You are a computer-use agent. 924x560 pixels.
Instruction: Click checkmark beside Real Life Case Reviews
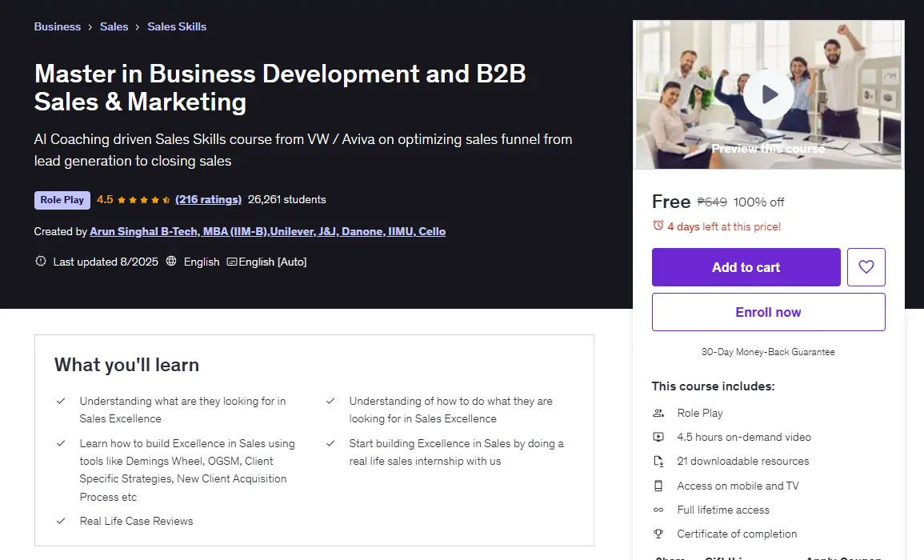coord(61,521)
